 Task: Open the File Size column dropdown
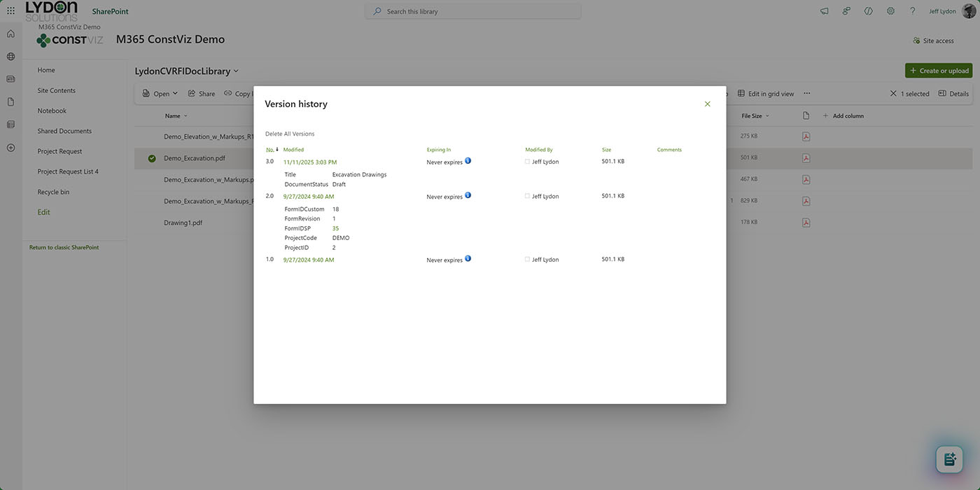click(767, 116)
